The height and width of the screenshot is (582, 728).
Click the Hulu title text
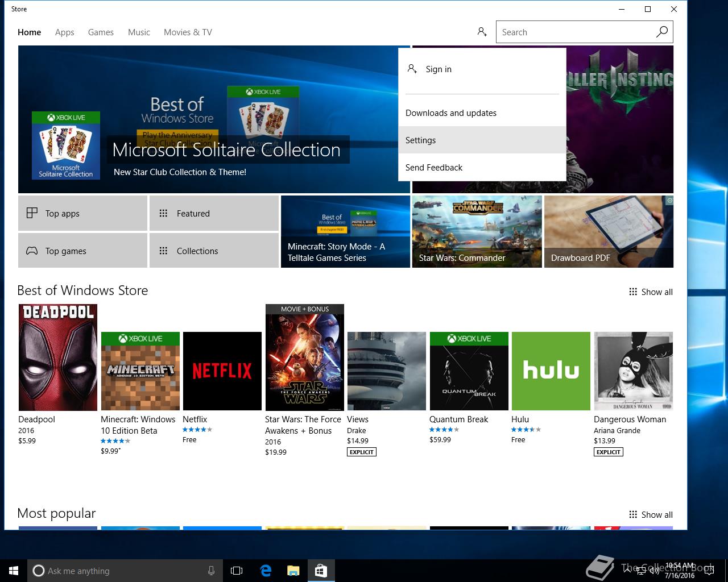tap(520, 419)
